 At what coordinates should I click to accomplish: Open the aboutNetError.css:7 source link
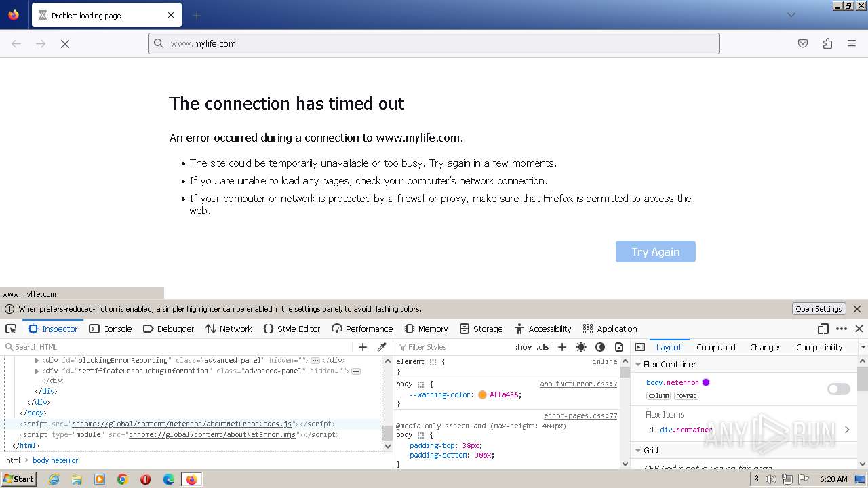coord(578,384)
